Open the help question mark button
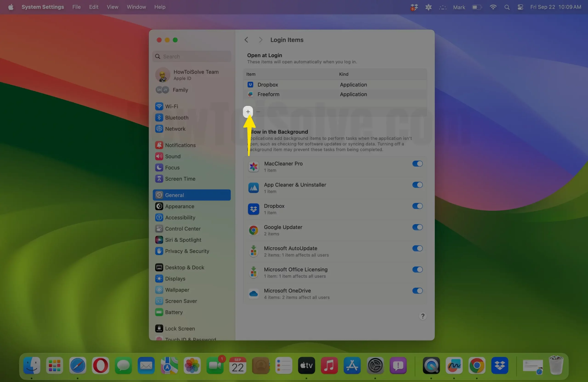Viewport: 588px width, 382px height. point(423,316)
